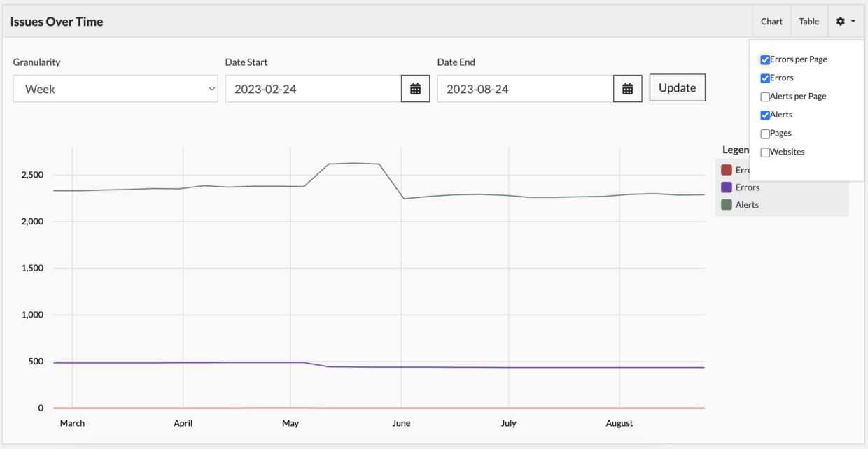The height and width of the screenshot is (449, 868).
Task: Click the purple Errors color swatch
Action: click(726, 187)
